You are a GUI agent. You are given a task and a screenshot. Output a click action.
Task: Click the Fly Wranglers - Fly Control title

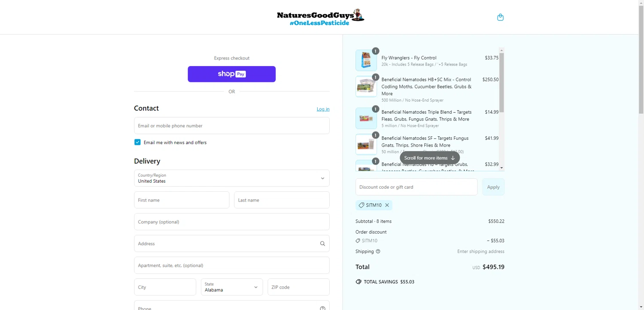point(409,58)
